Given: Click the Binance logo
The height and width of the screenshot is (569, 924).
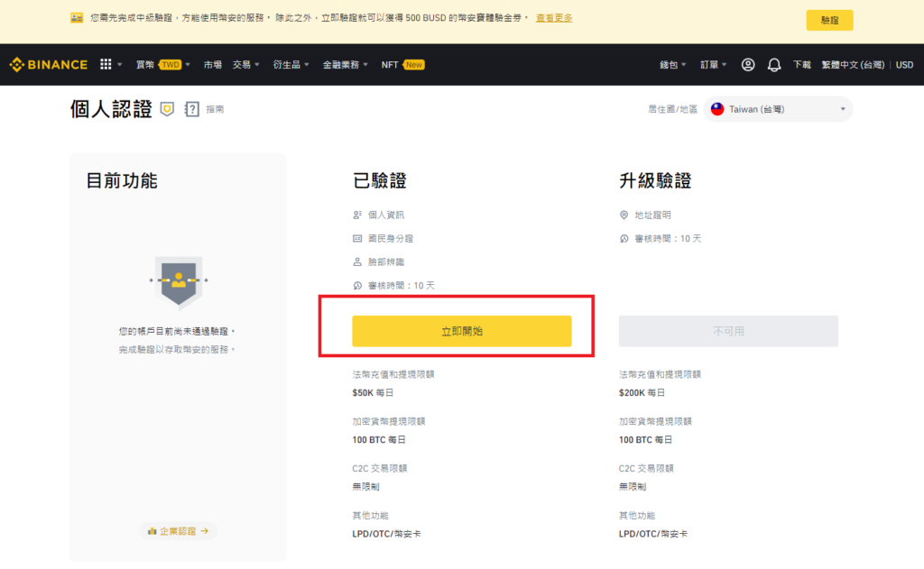Looking at the screenshot, I should [x=49, y=65].
